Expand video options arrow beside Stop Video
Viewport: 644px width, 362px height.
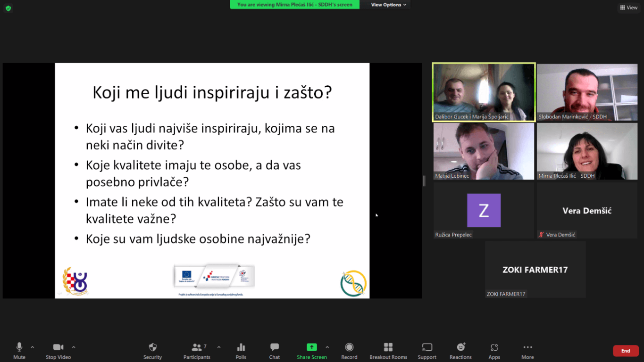(x=74, y=347)
